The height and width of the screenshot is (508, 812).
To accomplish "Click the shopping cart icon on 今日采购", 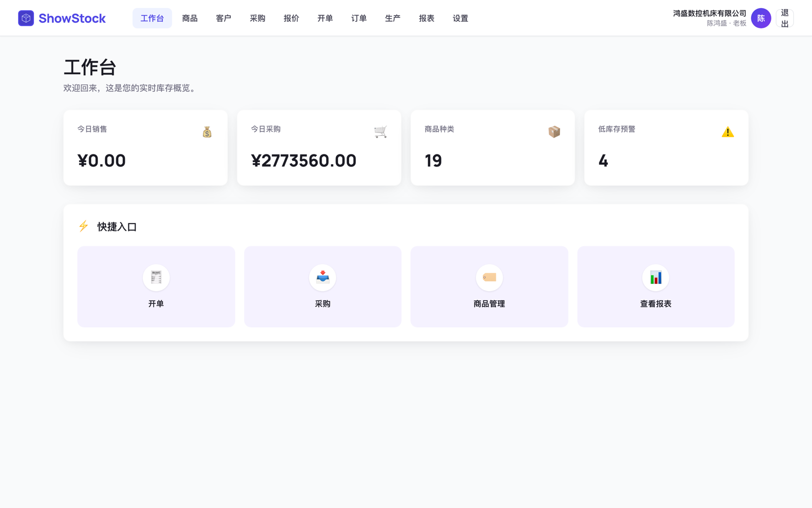I will (381, 132).
